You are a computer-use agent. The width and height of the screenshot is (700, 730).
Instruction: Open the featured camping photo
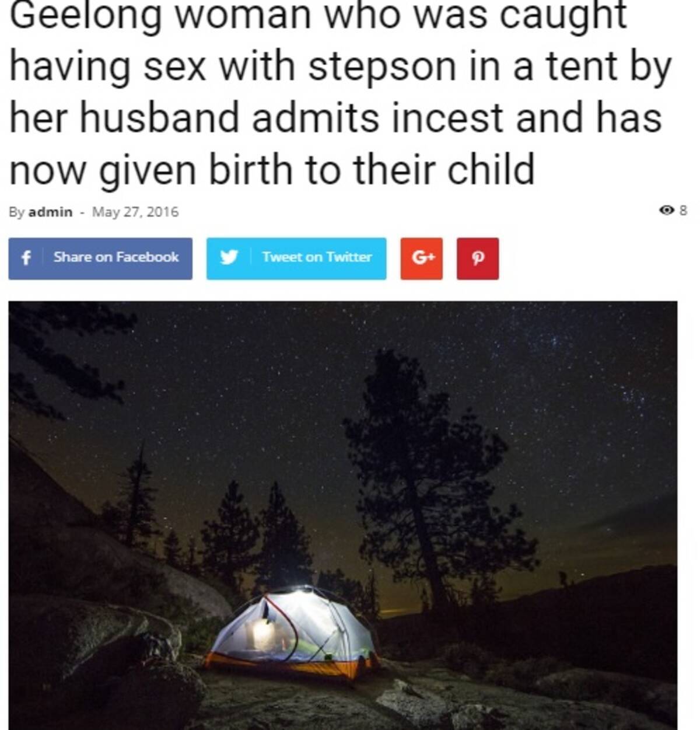pos(343,515)
